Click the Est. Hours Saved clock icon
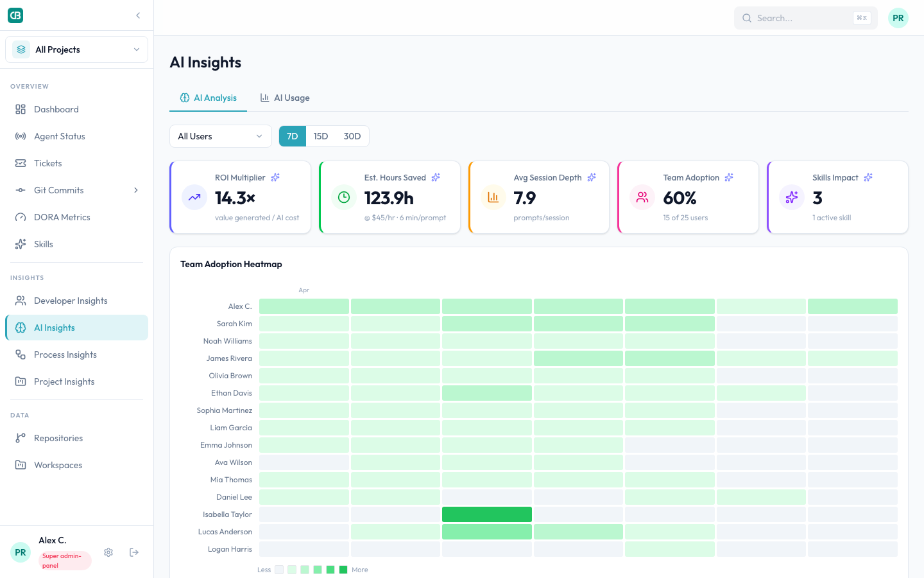This screenshot has height=578, width=924. click(344, 197)
